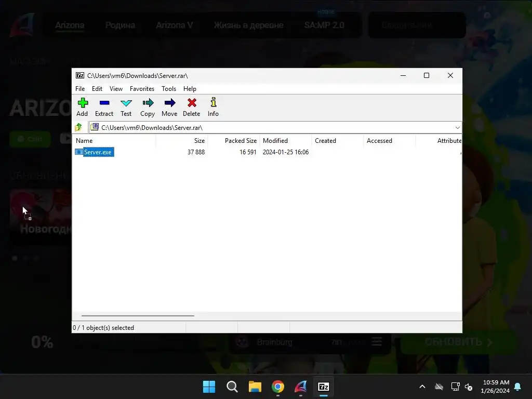Click the Server.exe file icon
The height and width of the screenshot is (399, 532).
pyautogui.click(x=79, y=152)
